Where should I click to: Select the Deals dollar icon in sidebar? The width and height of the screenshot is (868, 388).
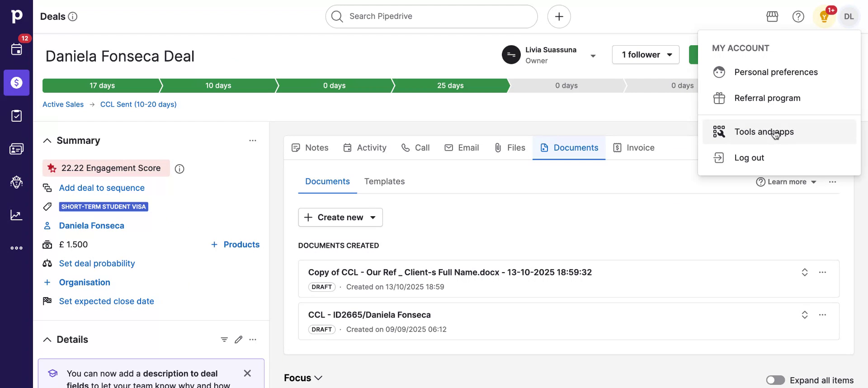(16, 82)
